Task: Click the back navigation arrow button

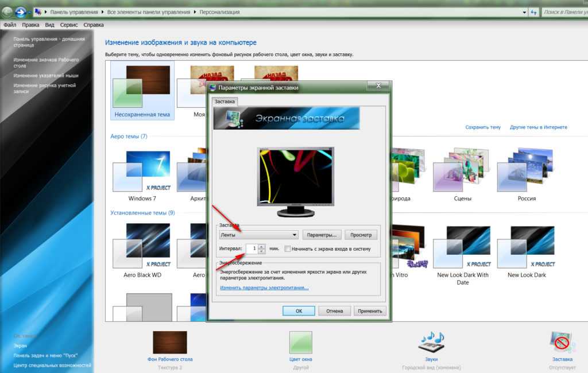Action: point(7,11)
